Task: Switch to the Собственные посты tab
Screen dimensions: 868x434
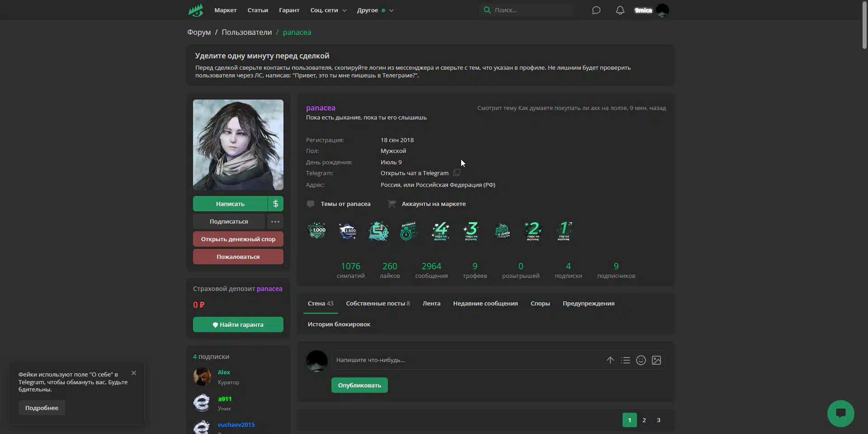Action: pyautogui.click(x=377, y=303)
